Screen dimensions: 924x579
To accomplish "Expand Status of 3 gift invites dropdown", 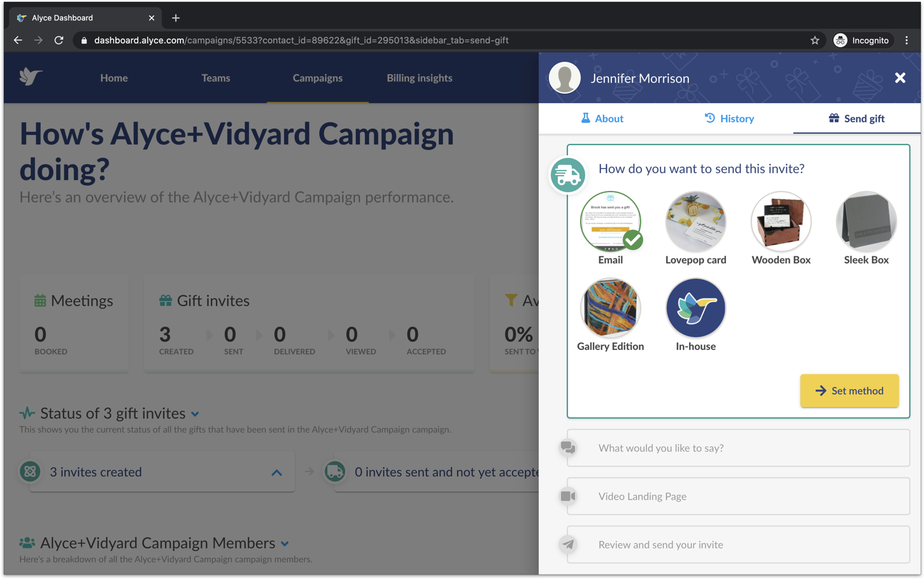I will [195, 414].
